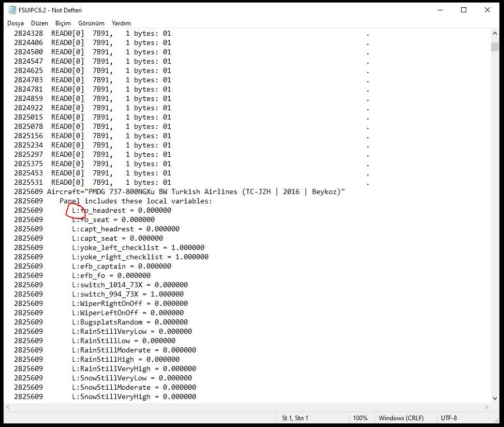This screenshot has height=427, width=504.
Task: Click the Notepad icon in title bar
Action: pyautogui.click(x=12, y=10)
